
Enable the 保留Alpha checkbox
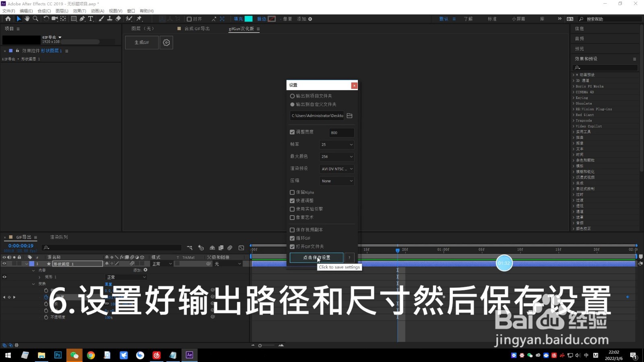(x=292, y=192)
